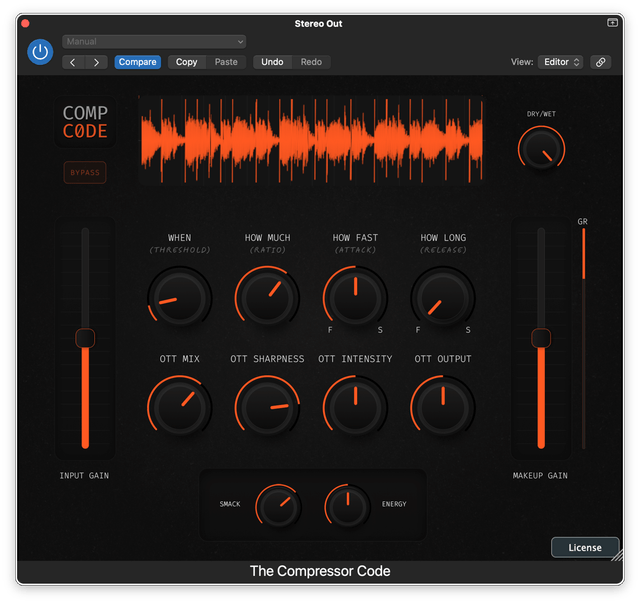This screenshot has height=604, width=640.
Task: Click the WHEN threshold knob
Action: (x=178, y=299)
